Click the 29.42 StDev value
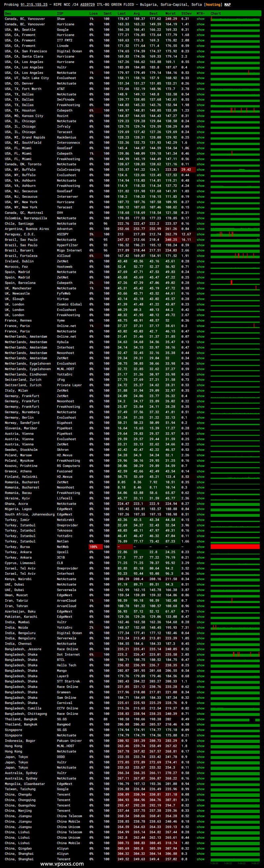264x868 pixels. pos(186,170)
